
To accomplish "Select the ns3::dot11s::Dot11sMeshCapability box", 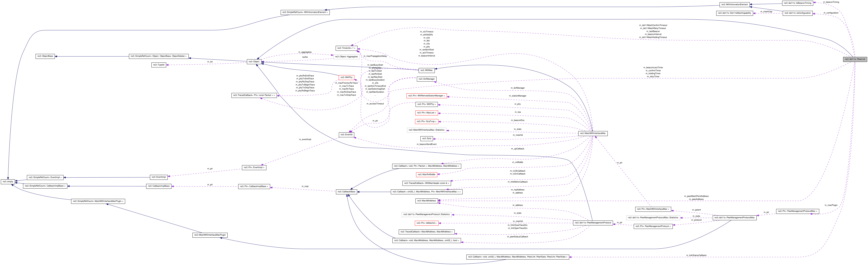I will (x=734, y=13).
